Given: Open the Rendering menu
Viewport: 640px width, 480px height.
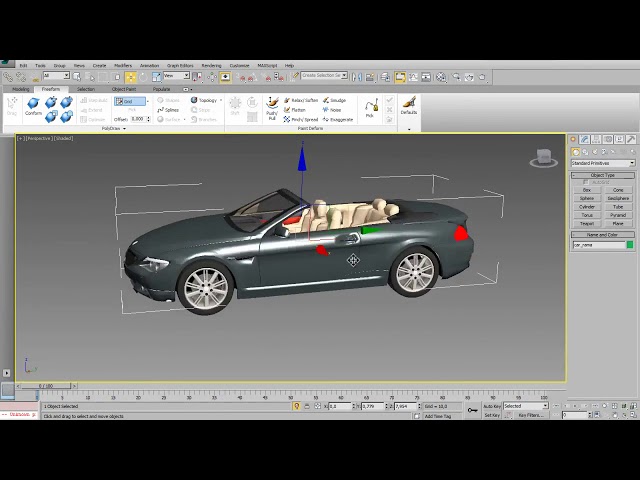Looking at the screenshot, I should [x=211, y=65].
